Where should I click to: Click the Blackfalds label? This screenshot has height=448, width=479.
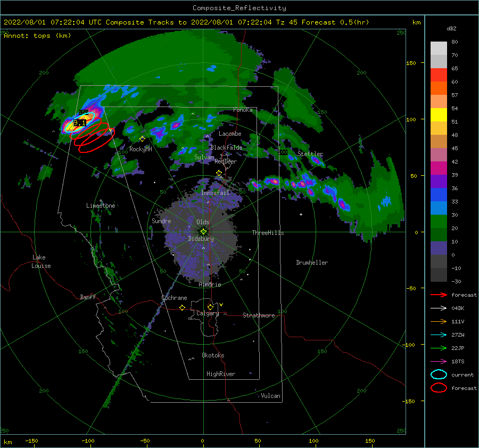[226, 148]
